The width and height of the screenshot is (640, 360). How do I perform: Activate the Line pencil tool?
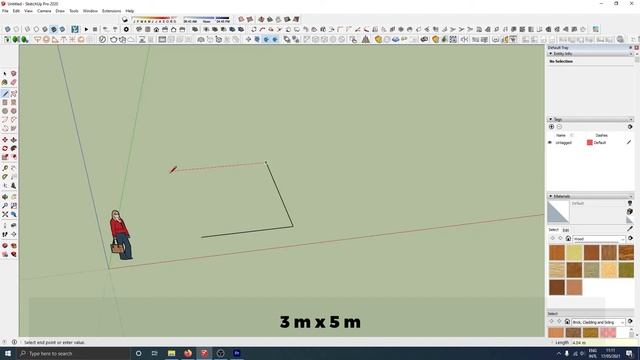[5, 94]
